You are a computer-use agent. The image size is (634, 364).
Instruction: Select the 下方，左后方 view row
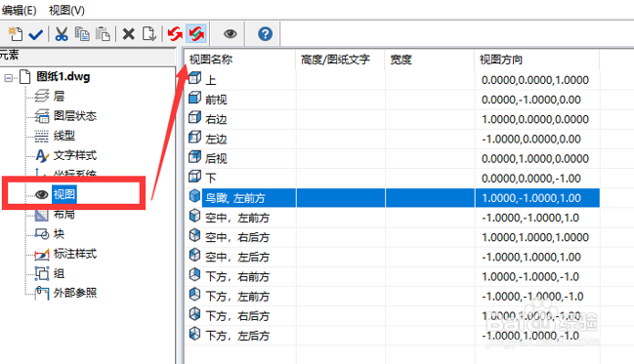coord(392,336)
